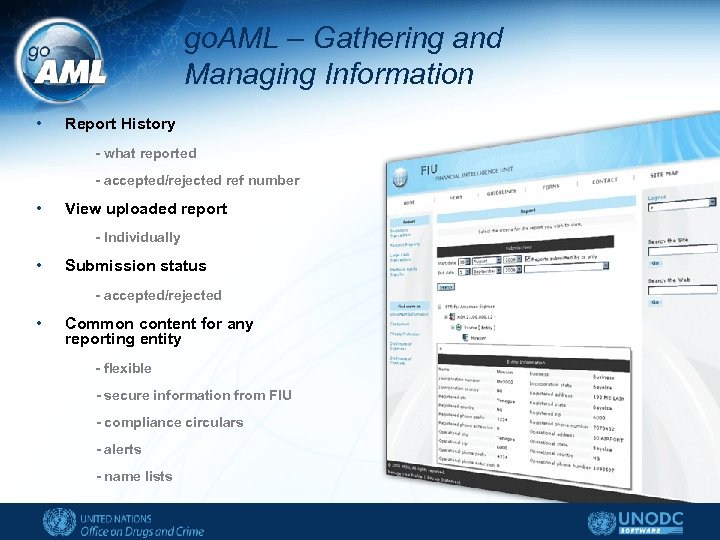Click the Search button under date filters
Screen dimensions: 720x540
[x=446, y=287]
